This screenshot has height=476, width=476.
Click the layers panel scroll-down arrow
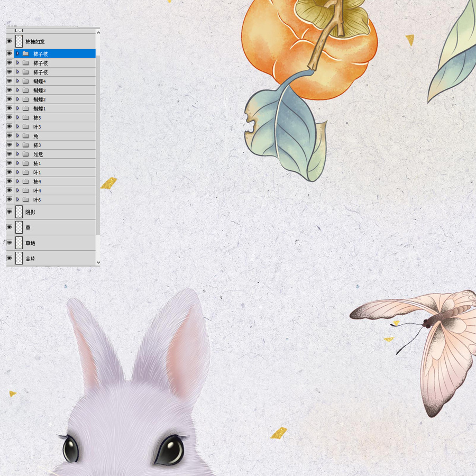click(x=98, y=262)
